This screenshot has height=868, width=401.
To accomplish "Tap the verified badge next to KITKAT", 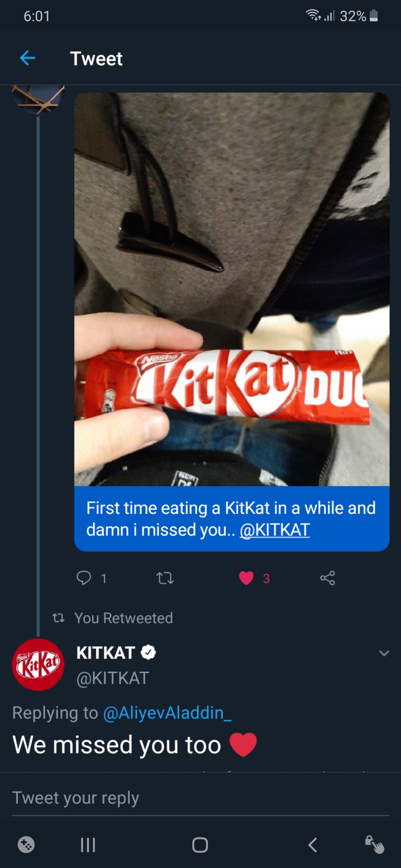I will [x=148, y=653].
